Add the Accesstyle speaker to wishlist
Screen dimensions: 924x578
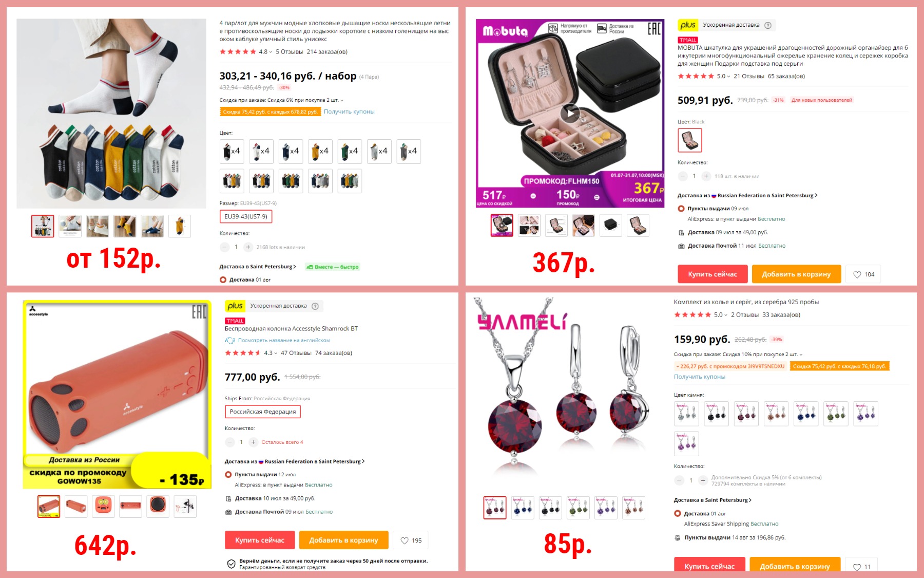(411, 540)
